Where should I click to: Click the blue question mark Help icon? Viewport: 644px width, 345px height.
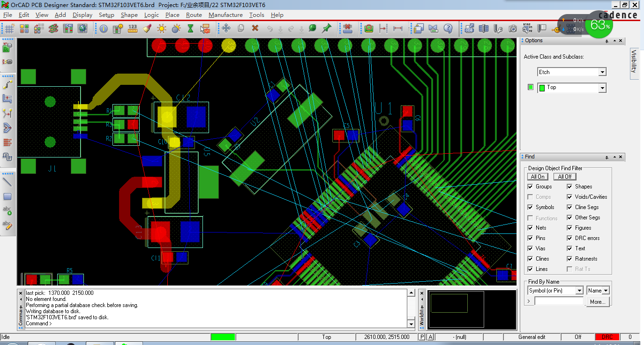tap(448, 29)
